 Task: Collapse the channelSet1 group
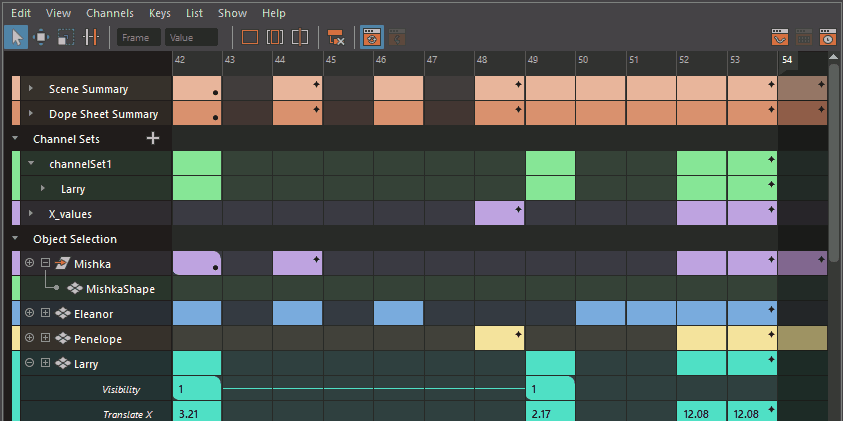click(31, 164)
